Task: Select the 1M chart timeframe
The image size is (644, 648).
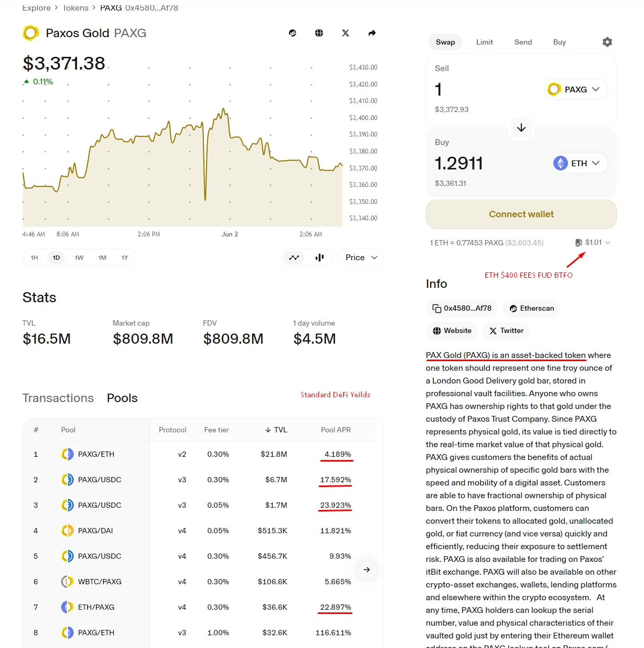Action: [x=102, y=258]
